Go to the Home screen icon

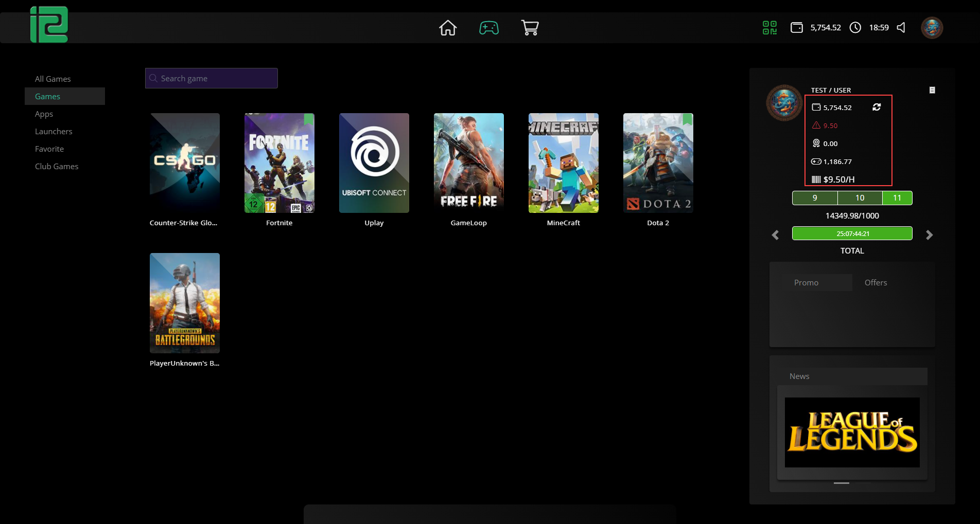tap(448, 28)
